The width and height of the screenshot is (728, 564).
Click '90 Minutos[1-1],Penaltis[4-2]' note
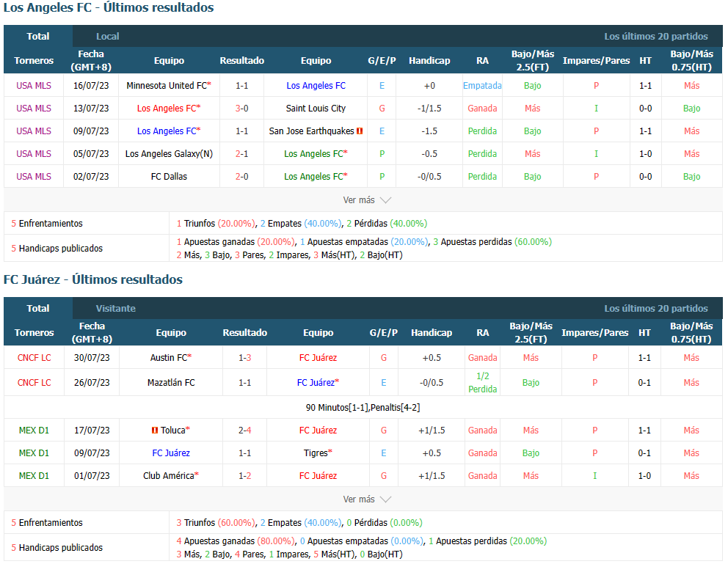363,407
